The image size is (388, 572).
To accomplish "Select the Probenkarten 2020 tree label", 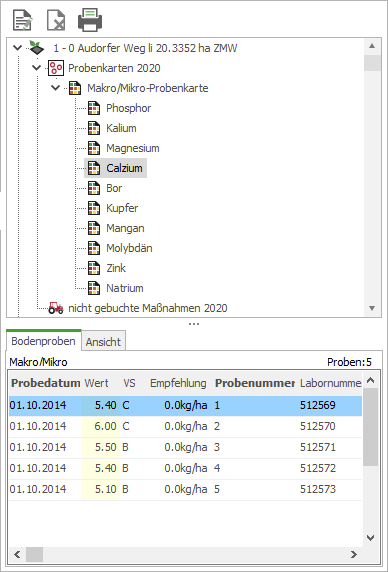I will coord(114,68).
